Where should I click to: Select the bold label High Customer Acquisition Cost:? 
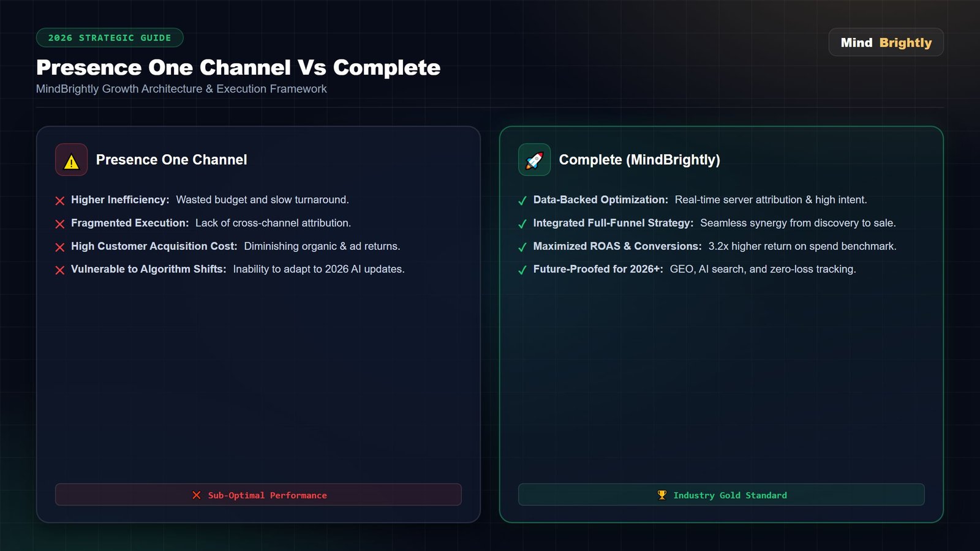154,246
